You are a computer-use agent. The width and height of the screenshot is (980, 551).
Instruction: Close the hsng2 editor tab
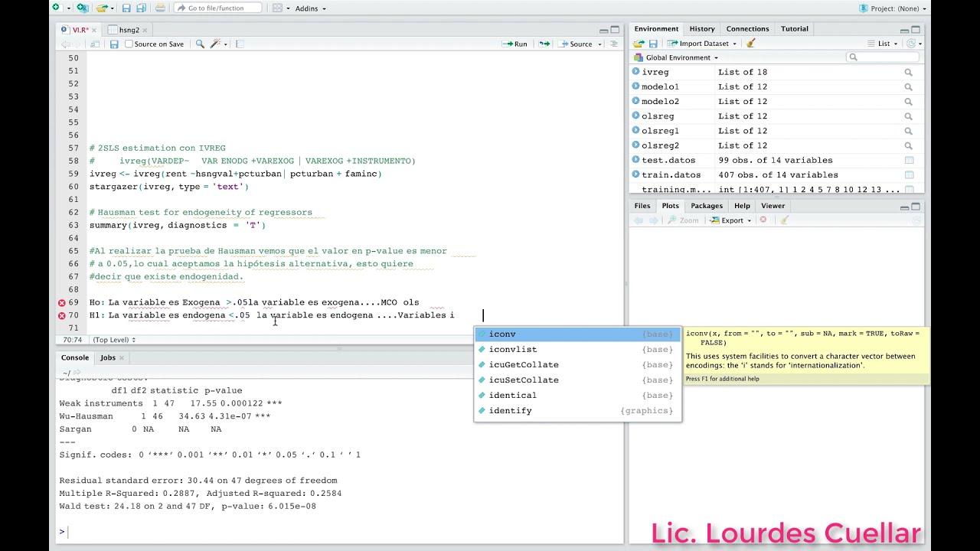click(x=145, y=30)
